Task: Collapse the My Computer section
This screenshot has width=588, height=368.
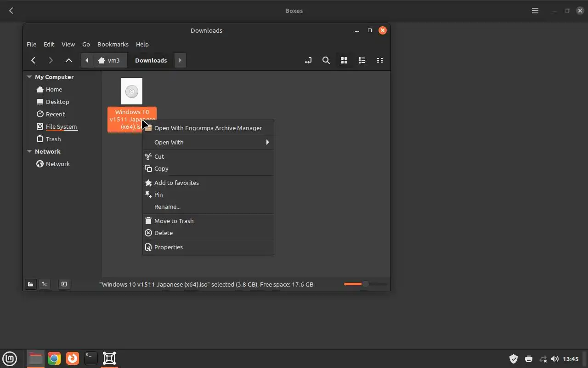Action: click(x=29, y=77)
